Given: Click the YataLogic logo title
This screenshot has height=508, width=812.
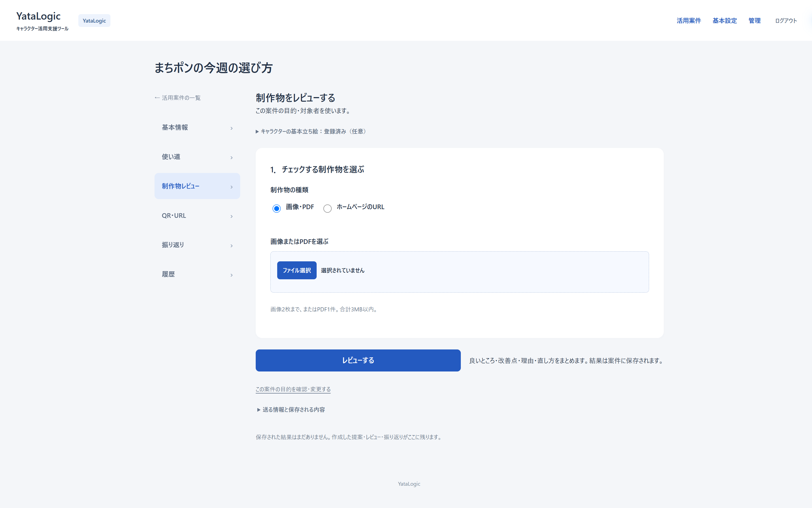Looking at the screenshot, I should click(38, 16).
